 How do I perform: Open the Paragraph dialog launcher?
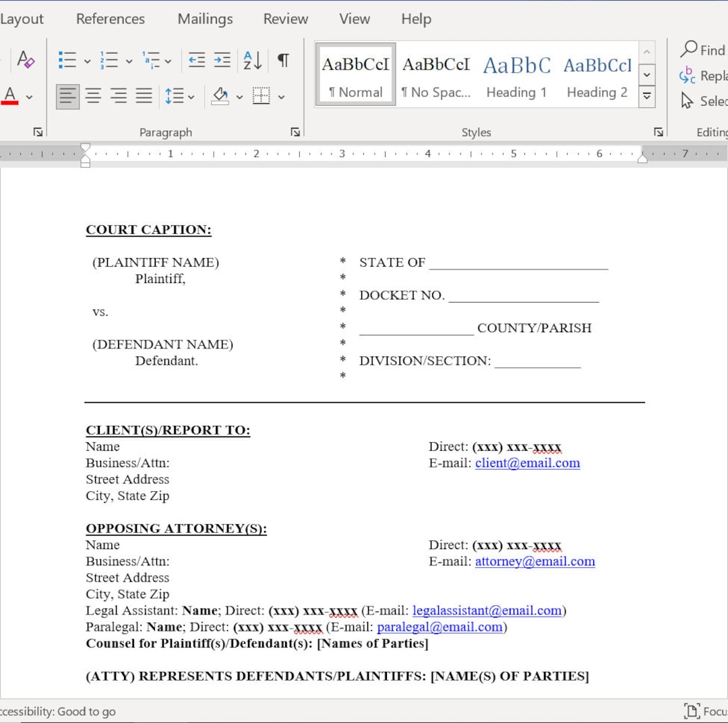(x=295, y=133)
